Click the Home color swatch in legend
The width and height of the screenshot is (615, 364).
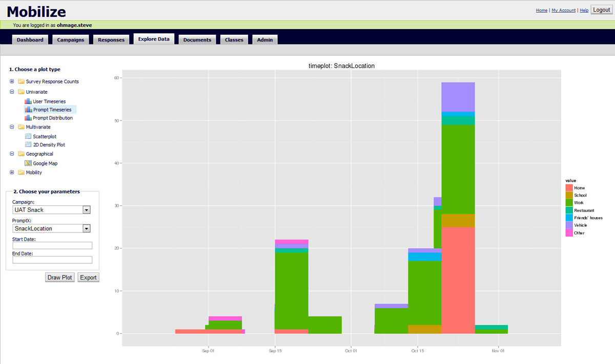(x=569, y=188)
